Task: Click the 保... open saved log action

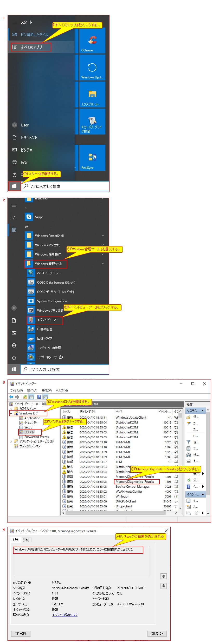Action: tap(192, 417)
